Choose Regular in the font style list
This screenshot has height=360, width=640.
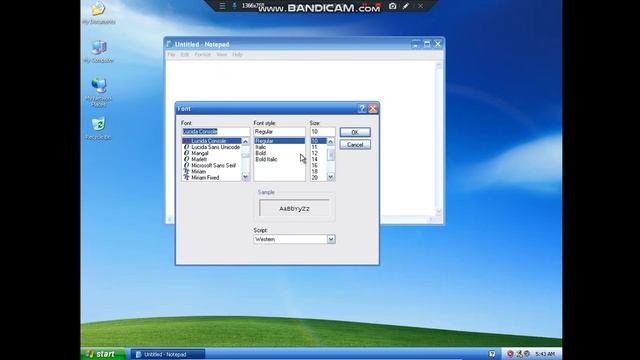[x=280, y=141]
